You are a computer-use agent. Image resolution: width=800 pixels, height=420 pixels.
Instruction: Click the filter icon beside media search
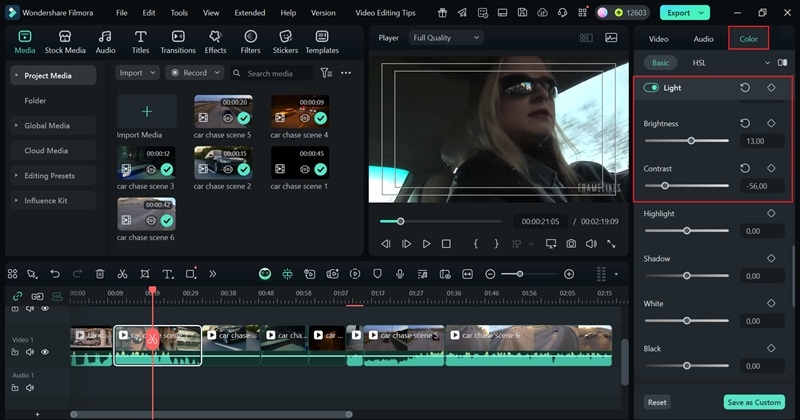(x=326, y=73)
